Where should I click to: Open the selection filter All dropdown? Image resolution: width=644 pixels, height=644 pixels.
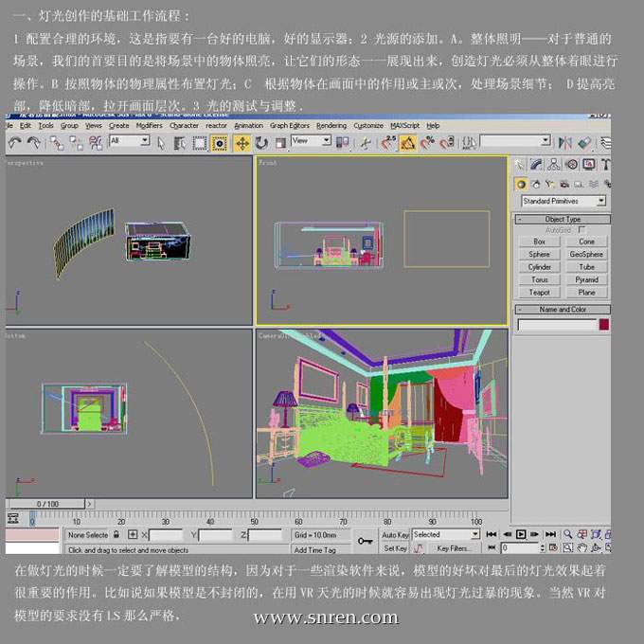click(130, 141)
